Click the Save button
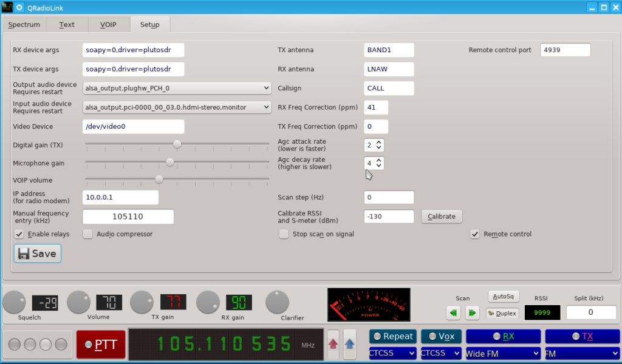This screenshot has height=364, width=622. pos(38,254)
